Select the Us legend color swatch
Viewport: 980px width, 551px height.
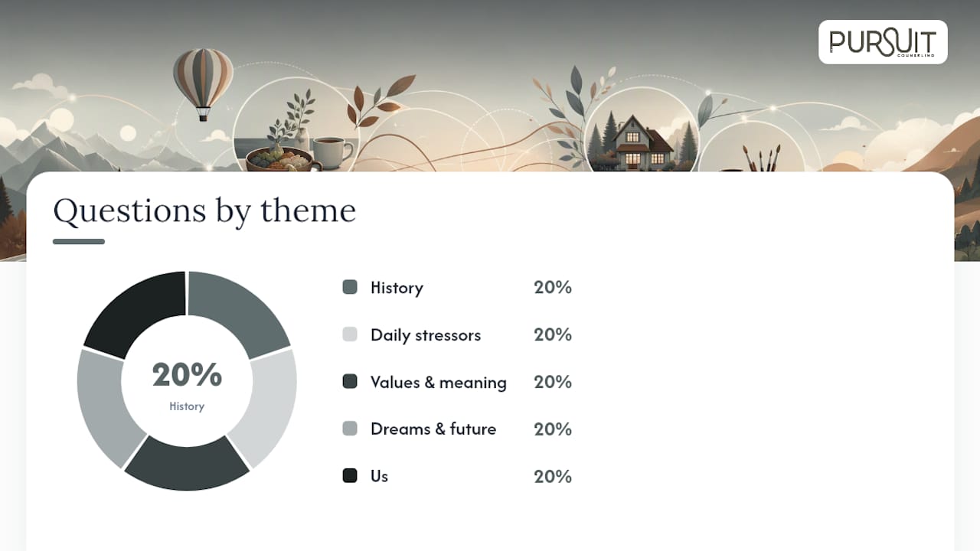point(350,476)
